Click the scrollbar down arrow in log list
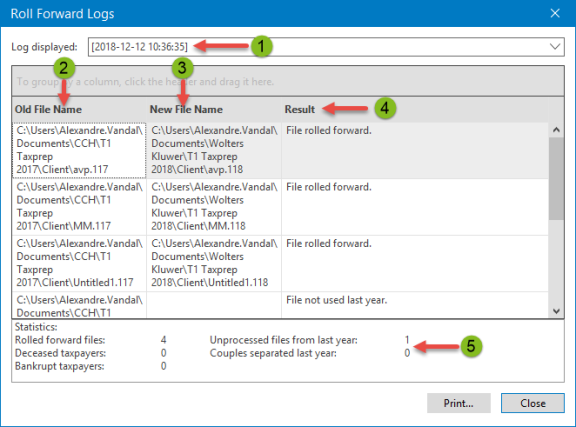The width and height of the screenshot is (576, 427). tap(556, 311)
